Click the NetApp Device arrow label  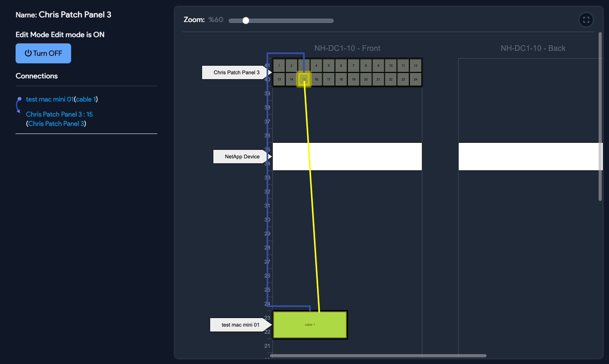pyautogui.click(x=241, y=157)
